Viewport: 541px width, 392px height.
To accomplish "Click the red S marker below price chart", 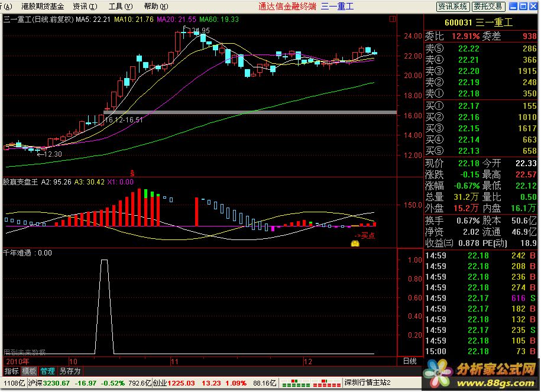I will click(x=132, y=173).
